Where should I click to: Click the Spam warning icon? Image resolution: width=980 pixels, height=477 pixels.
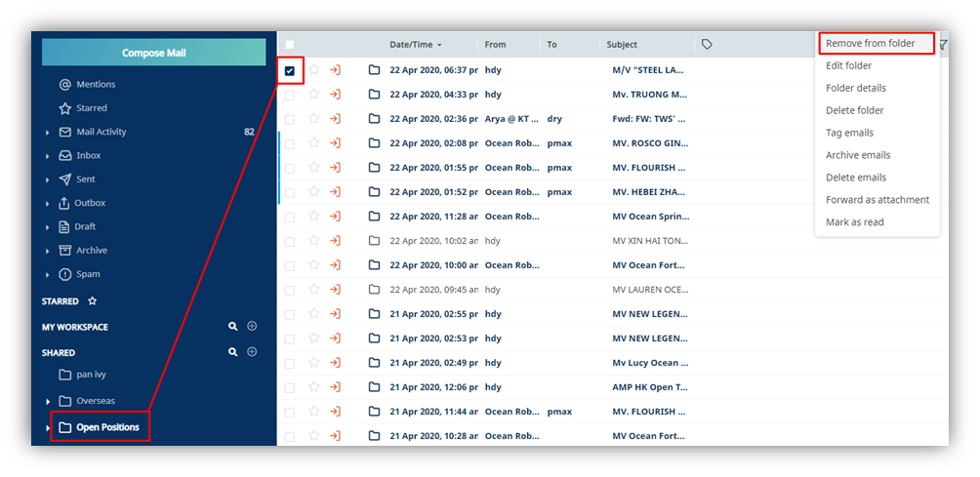point(65,274)
